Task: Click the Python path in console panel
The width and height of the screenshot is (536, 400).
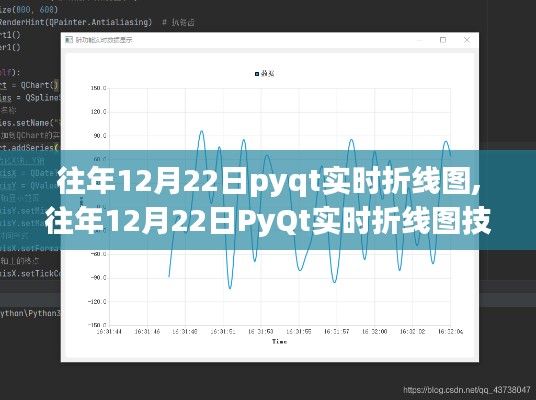Action: 30,313
